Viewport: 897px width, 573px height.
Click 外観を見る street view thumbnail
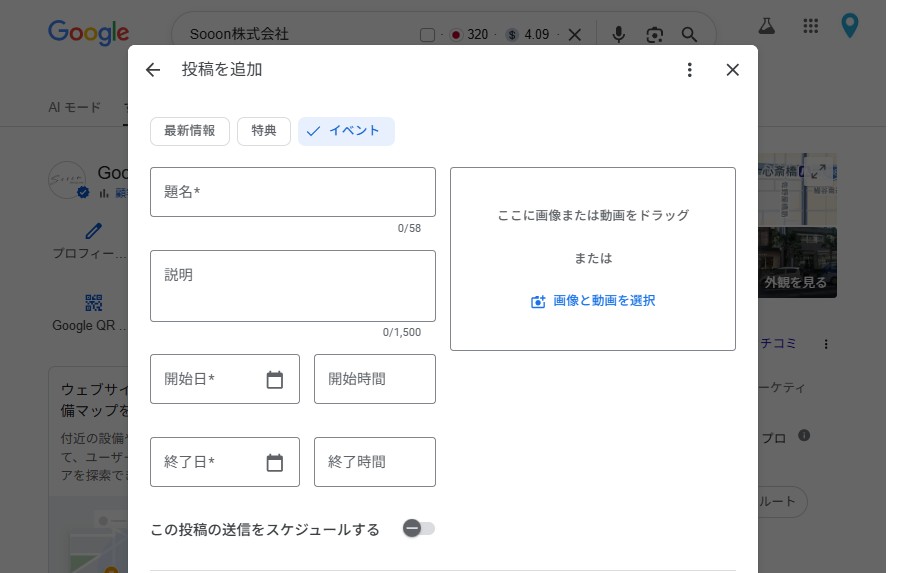coord(797,262)
